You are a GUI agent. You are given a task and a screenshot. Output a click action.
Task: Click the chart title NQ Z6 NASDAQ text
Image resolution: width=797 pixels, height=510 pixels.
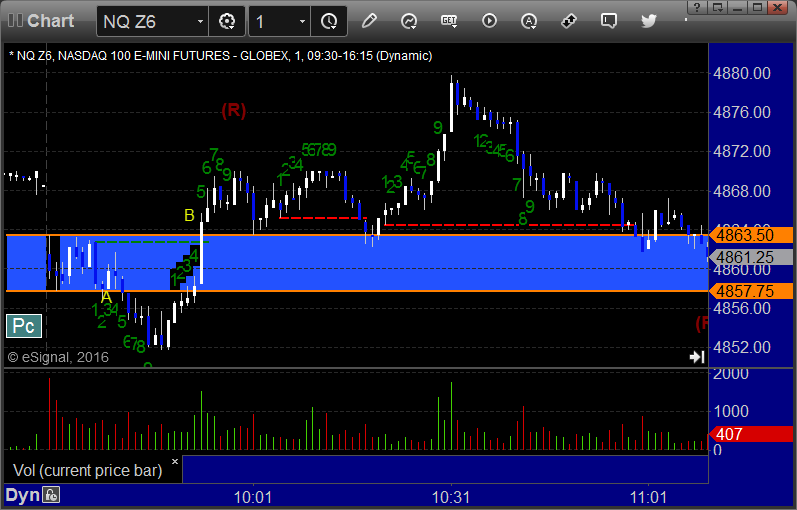[x=220, y=55]
